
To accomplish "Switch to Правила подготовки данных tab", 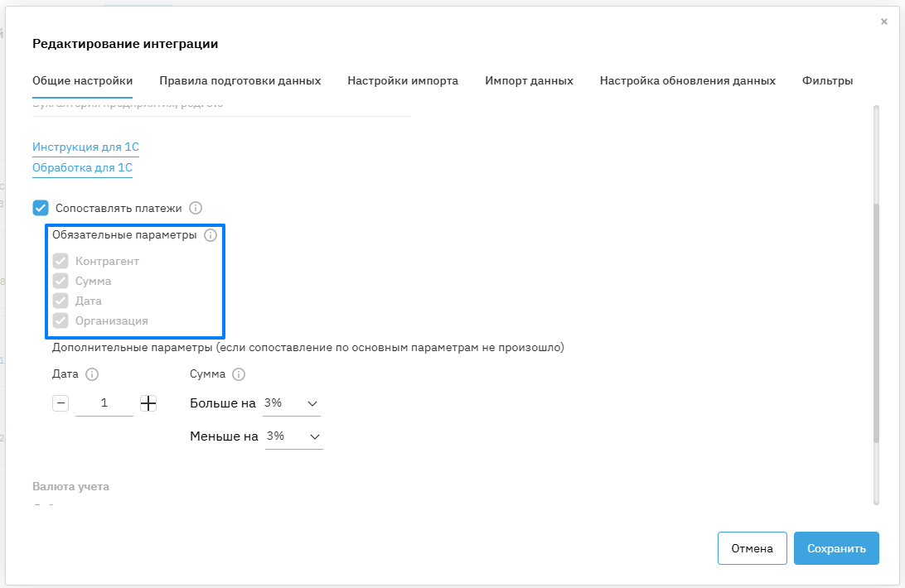I will 240,80.
